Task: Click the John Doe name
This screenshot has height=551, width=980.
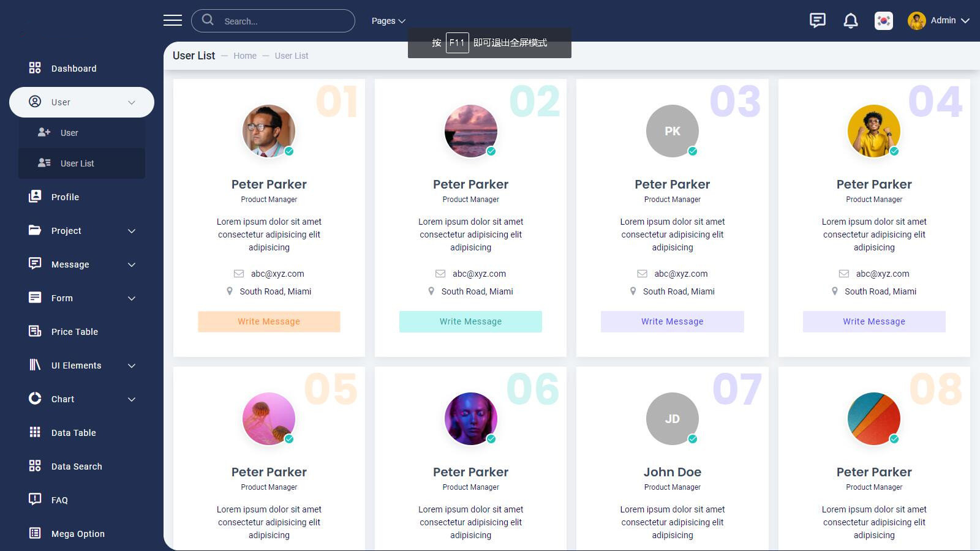Action: point(672,472)
